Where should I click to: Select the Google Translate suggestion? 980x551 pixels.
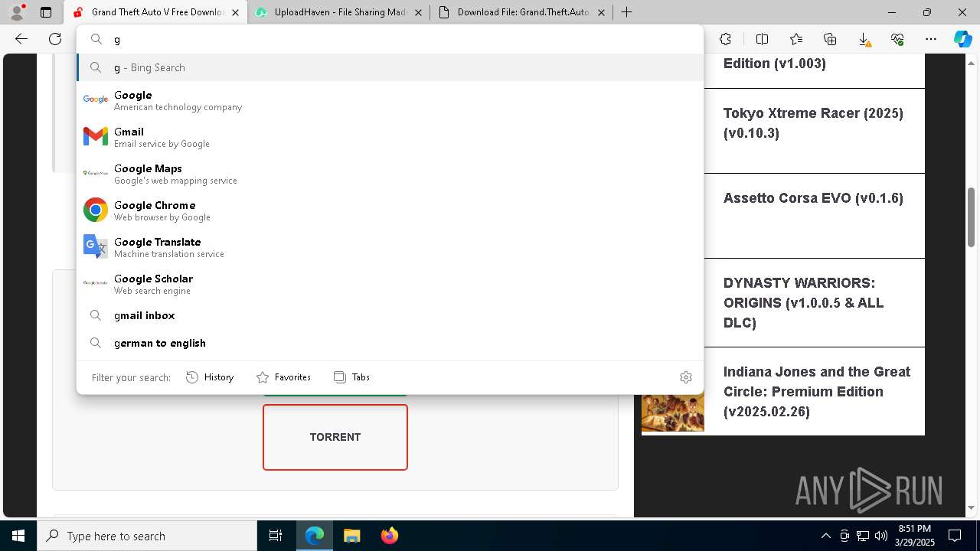pyautogui.click(x=390, y=247)
